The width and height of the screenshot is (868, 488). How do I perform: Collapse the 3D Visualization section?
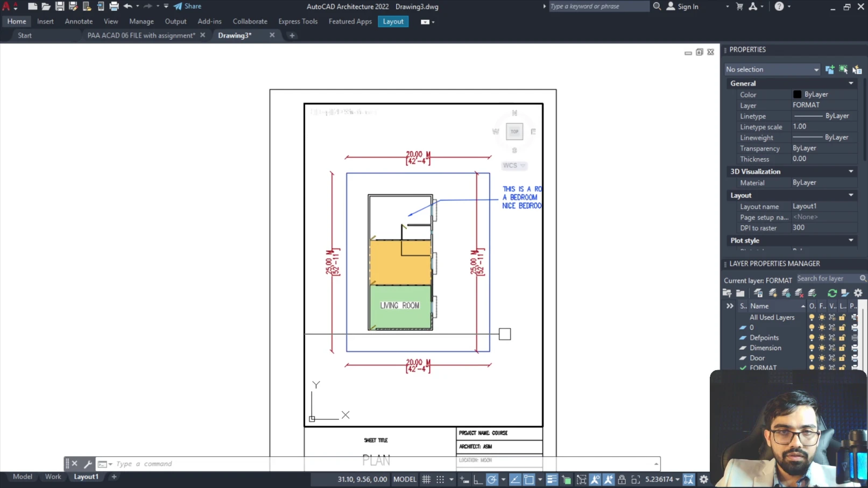(x=851, y=172)
